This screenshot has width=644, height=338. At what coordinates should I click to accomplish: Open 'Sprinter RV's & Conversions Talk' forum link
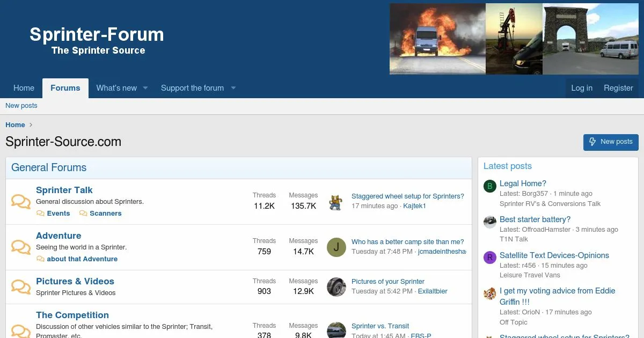(x=550, y=204)
